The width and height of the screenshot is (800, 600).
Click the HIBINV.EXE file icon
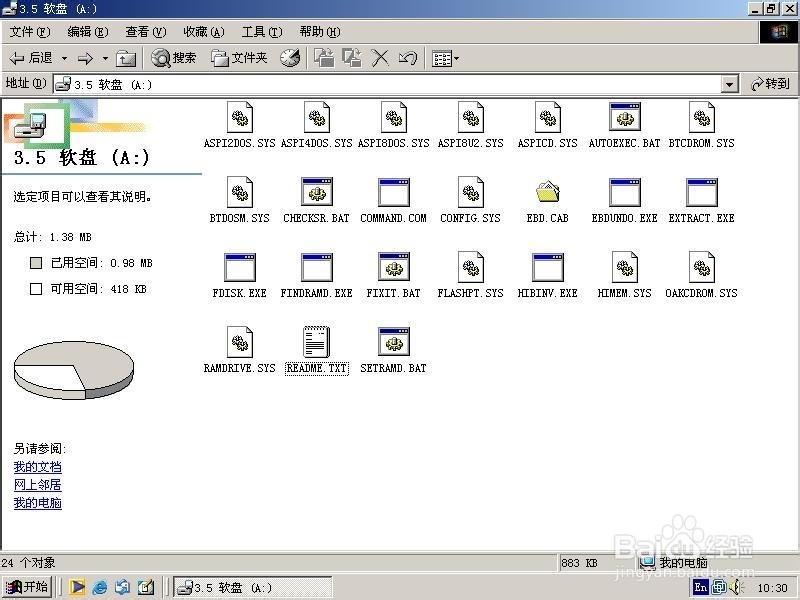click(x=547, y=267)
